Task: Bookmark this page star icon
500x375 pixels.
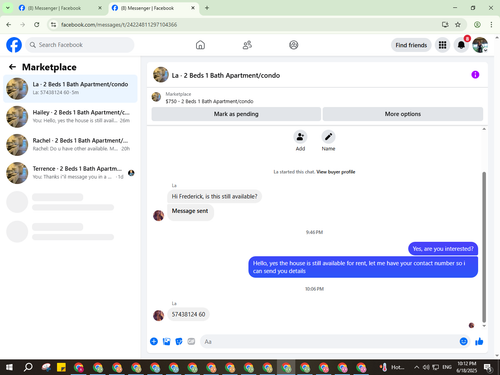Action: 458,25
